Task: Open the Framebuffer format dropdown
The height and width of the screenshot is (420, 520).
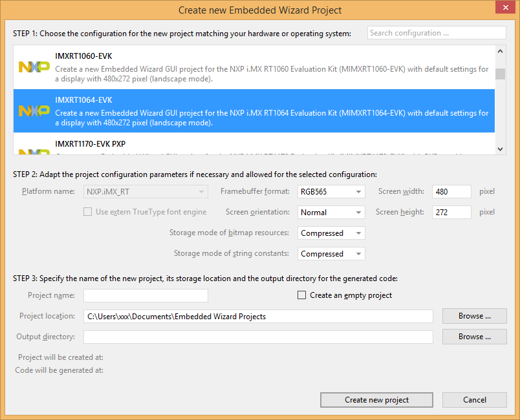Action: [x=331, y=191]
